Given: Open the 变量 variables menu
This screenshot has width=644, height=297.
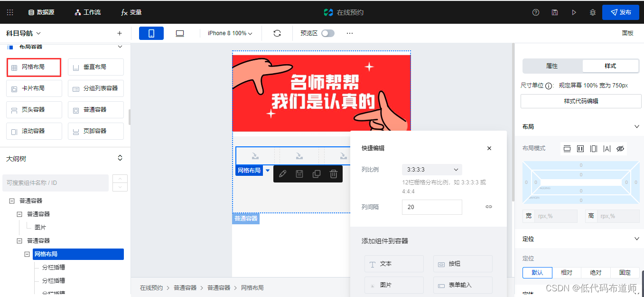Looking at the screenshot, I should click(131, 12).
